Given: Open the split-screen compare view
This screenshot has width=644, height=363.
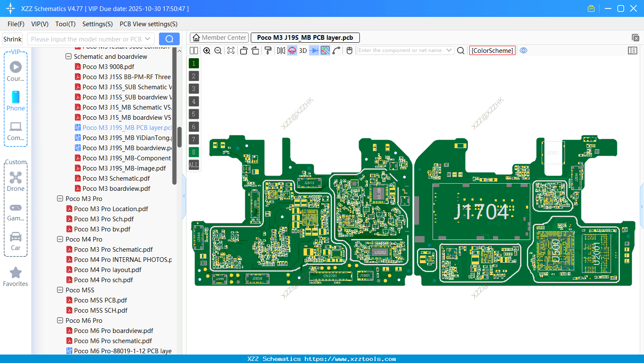Looking at the screenshot, I should click(193, 50).
